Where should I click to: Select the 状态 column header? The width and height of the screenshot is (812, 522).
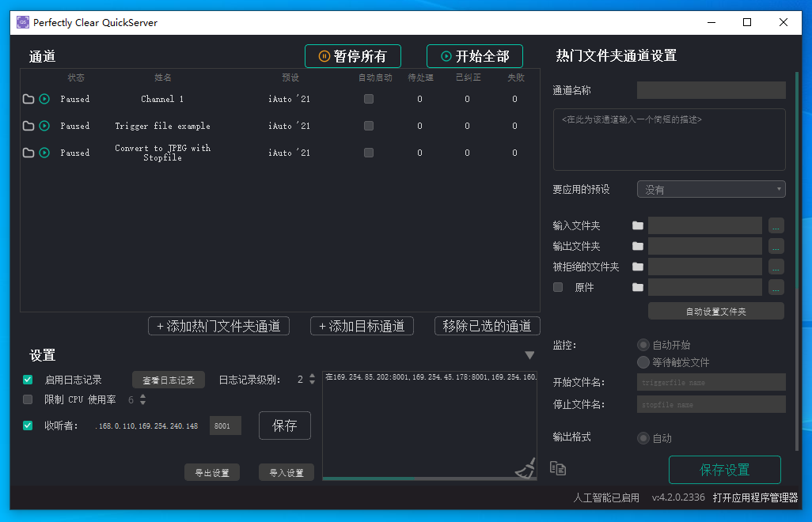point(75,78)
